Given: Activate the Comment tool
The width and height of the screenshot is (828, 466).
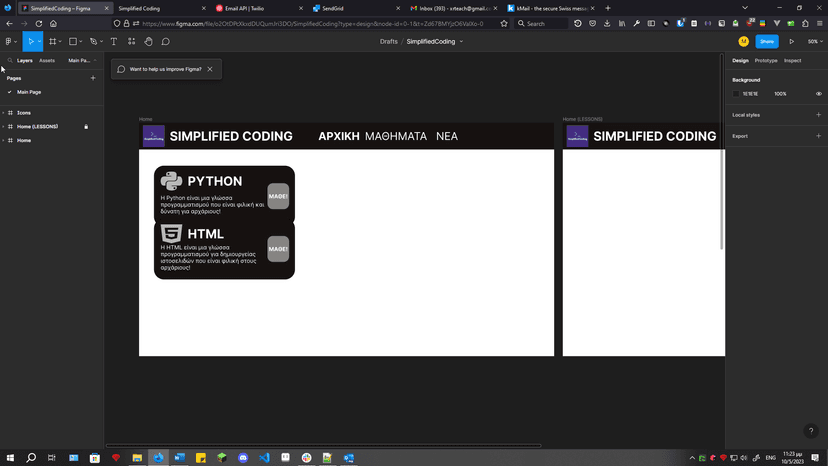Looking at the screenshot, I should point(165,42).
